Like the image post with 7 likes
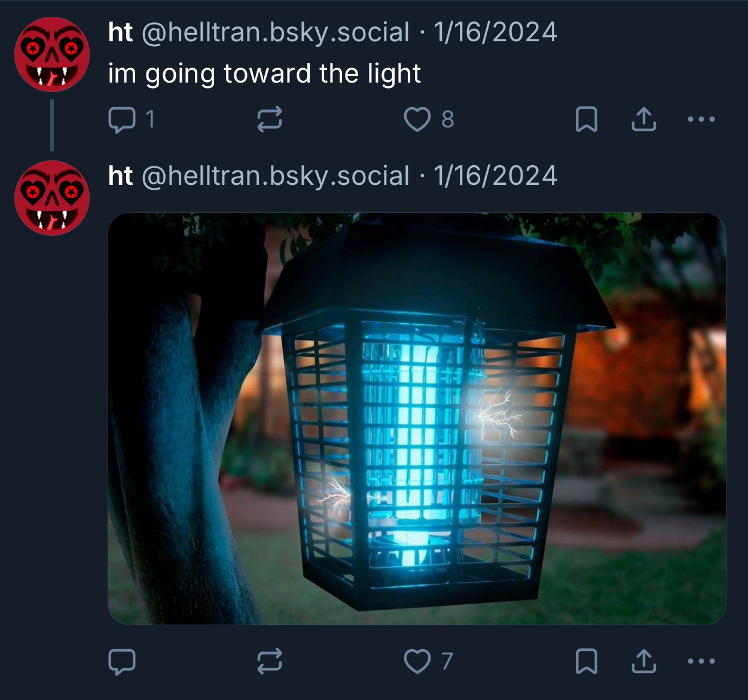748x700 pixels. pos(428,661)
